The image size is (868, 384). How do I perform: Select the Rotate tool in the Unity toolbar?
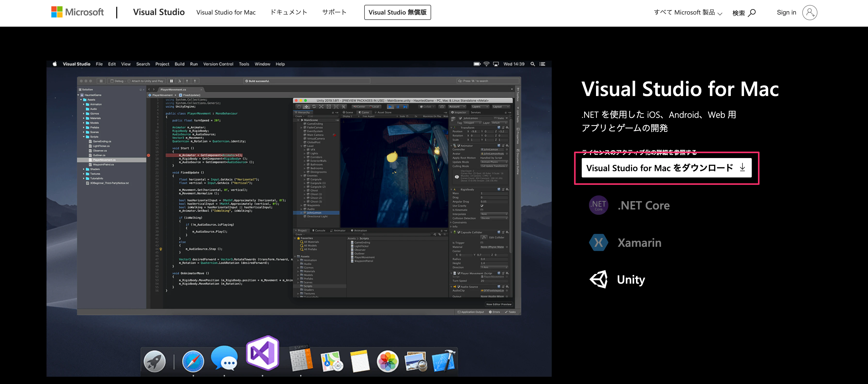(314, 107)
